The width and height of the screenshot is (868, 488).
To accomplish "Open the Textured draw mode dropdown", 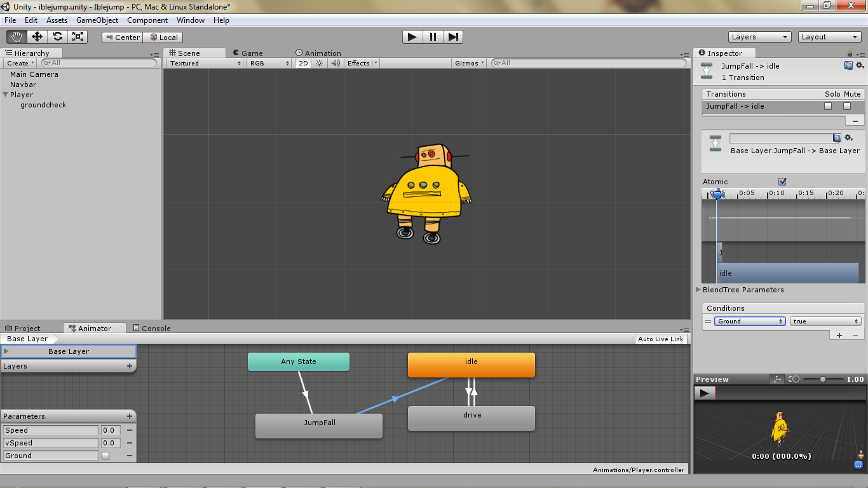I will [203, 63].
